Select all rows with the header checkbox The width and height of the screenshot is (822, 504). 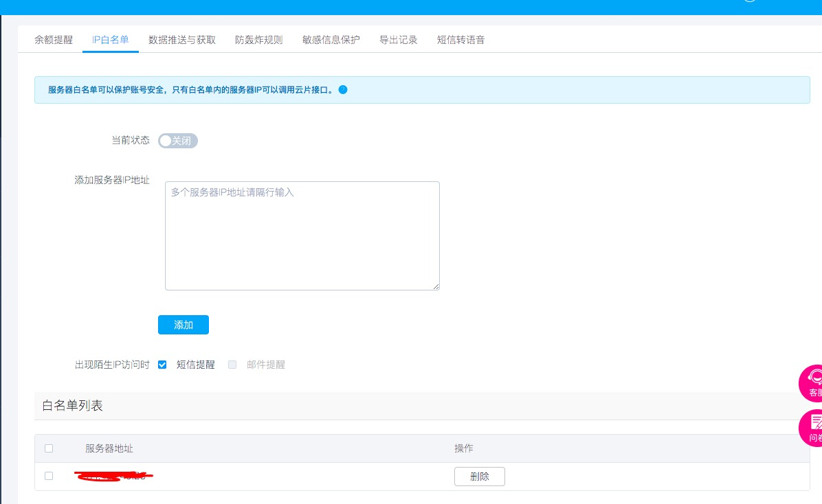(x=49, y=448)
